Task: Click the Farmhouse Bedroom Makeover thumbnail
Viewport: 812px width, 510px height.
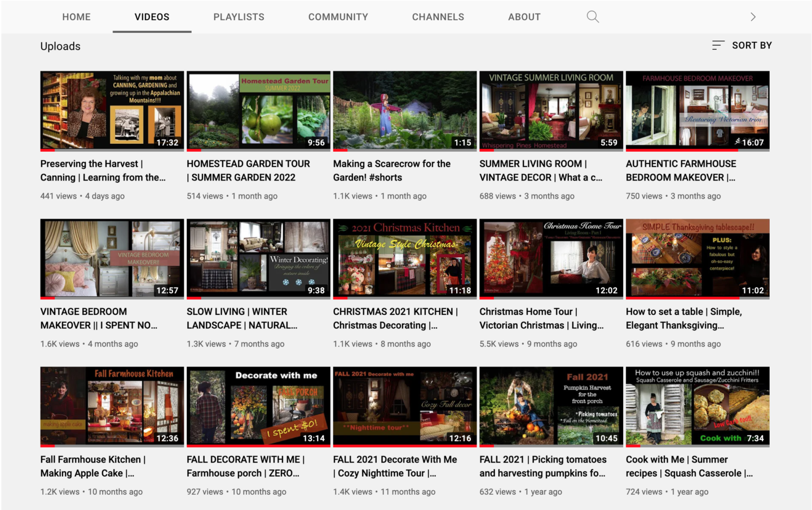Action: pos(697,111)
